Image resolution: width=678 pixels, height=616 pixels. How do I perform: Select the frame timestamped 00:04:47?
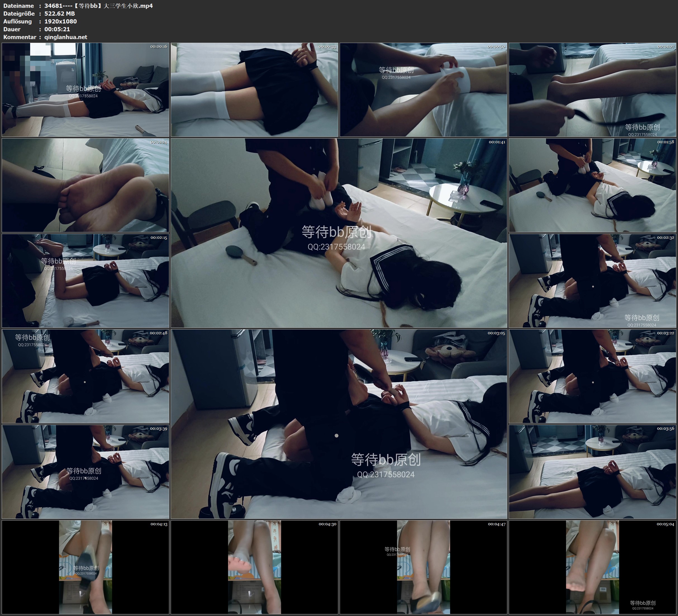click(424, 567)
